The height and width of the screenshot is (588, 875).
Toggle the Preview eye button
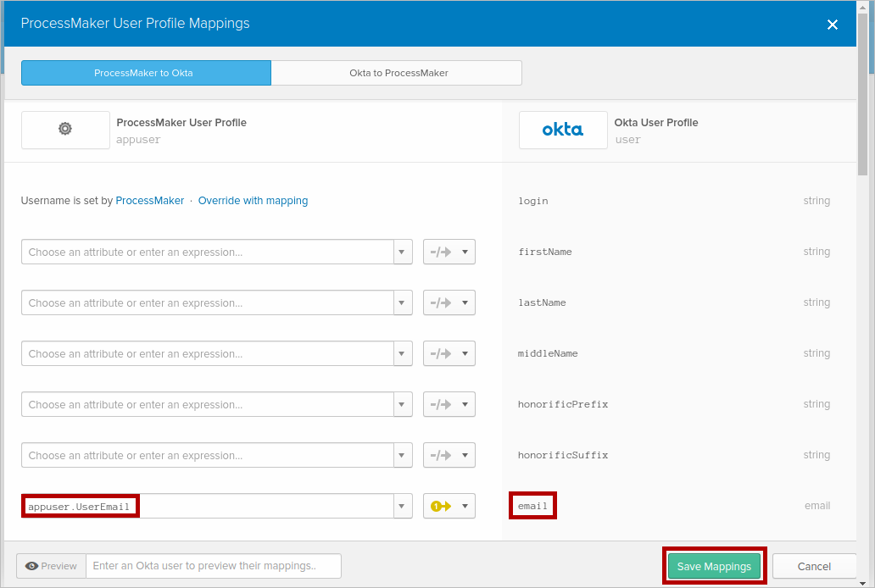51,566
